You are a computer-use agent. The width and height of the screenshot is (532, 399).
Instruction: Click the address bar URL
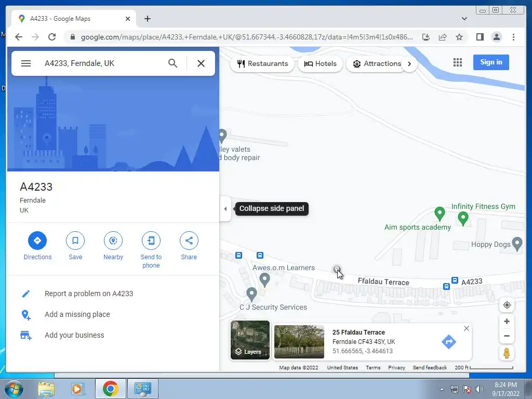[247, 37]
